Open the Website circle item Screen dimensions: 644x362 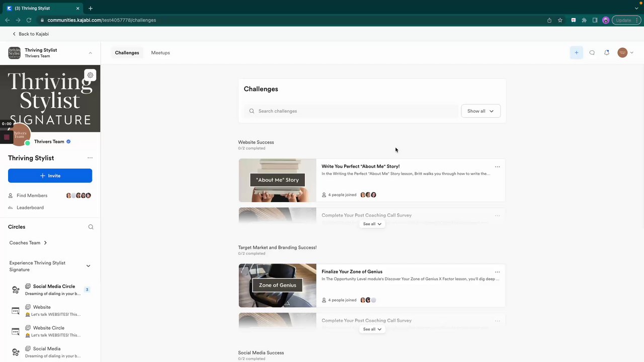coord(50,311)
